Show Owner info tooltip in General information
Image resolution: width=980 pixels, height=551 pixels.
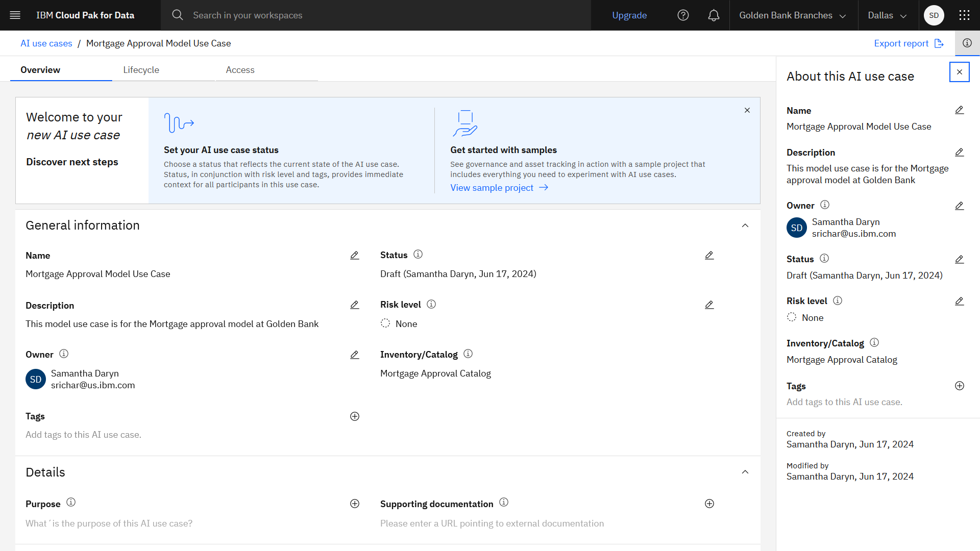tap(64, 354)
